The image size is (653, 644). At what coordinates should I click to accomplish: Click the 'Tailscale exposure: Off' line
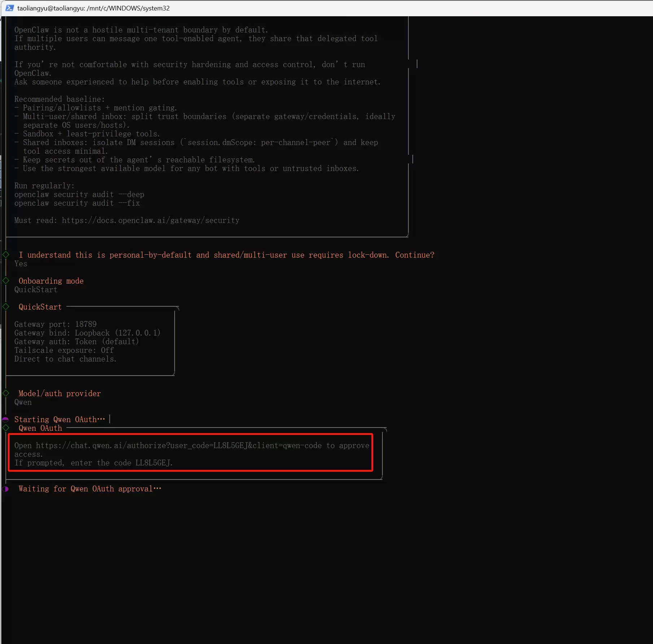64,350
